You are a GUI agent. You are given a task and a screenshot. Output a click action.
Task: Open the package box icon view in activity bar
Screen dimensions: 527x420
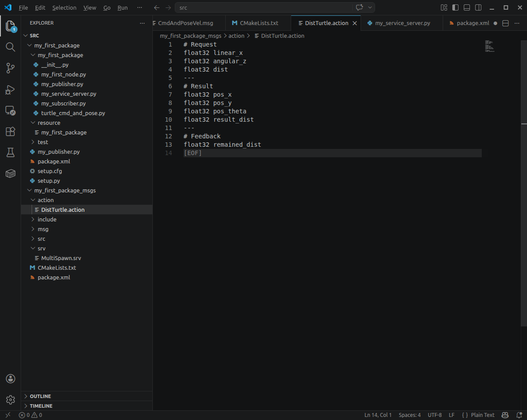(x=11, y=174)
